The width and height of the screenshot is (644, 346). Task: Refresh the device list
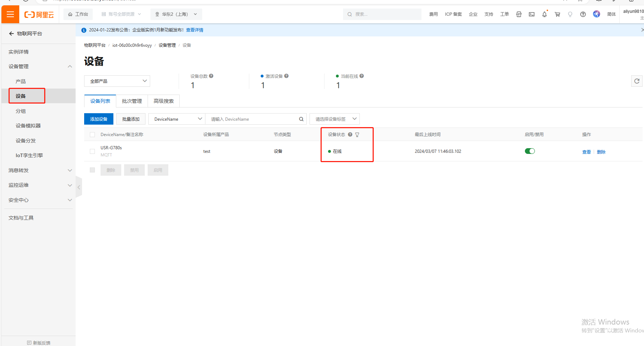637,81
